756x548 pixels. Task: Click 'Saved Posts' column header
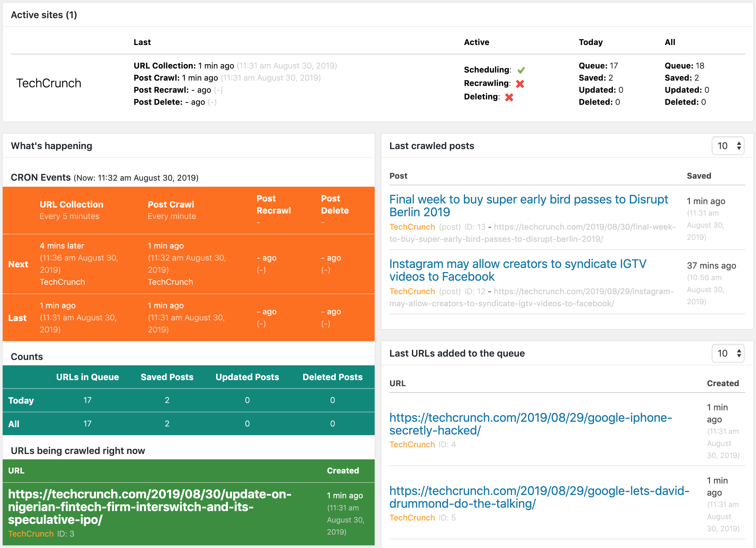coord(167,377)
